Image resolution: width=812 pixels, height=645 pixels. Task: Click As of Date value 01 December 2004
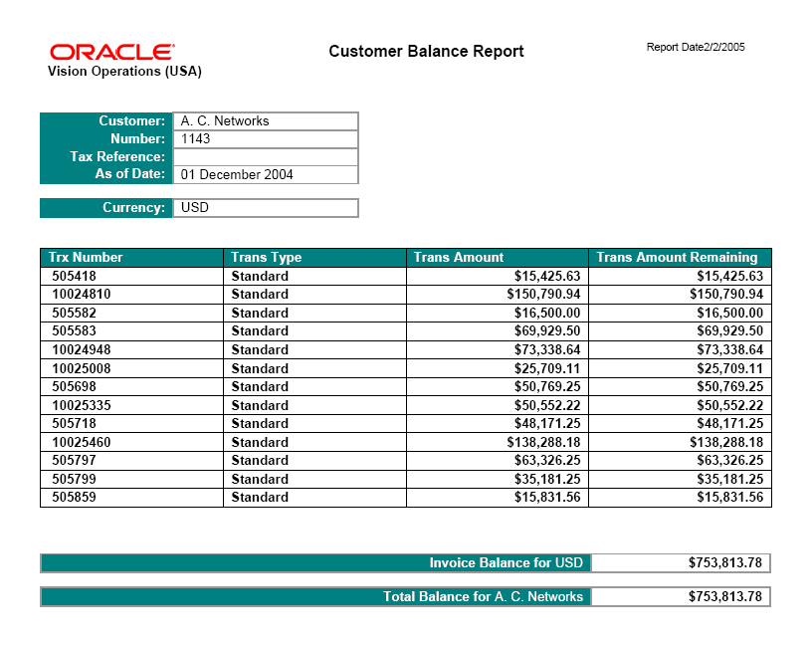[x=266, y=174]
